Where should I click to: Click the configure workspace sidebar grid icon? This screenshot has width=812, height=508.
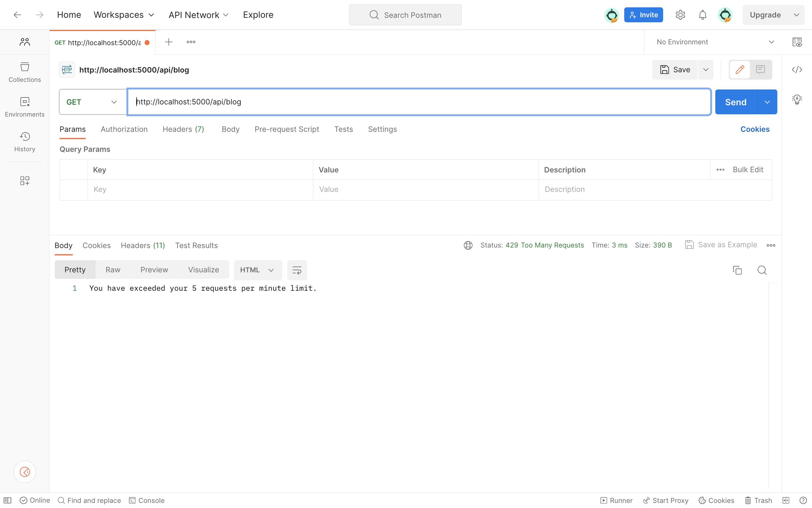tap(25, 181)
